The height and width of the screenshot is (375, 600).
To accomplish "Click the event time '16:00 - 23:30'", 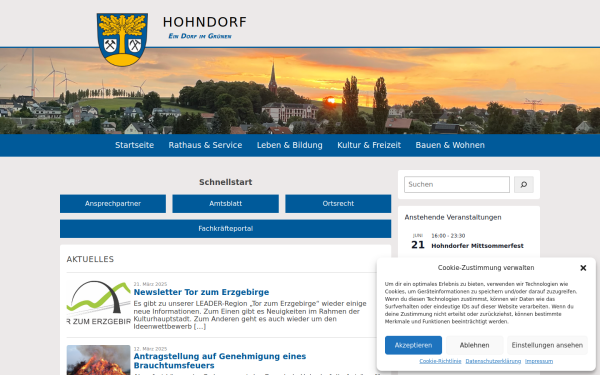I will pyautogui.click(x=448, y=236).
